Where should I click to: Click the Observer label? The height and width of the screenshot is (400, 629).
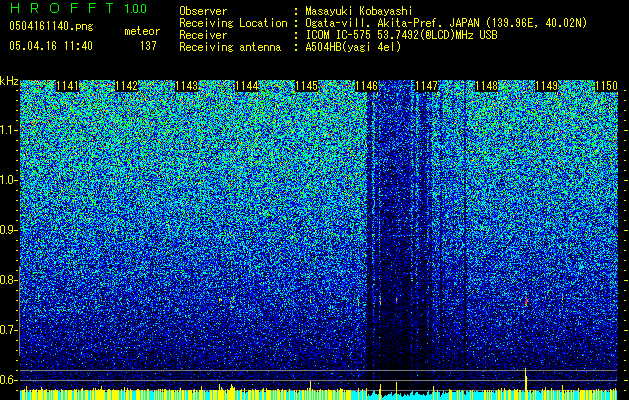click(x=203, y=11)
